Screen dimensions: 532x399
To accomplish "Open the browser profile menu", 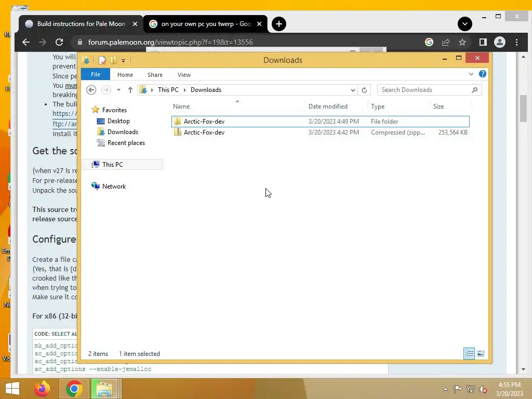I will (x=499, y=42).
